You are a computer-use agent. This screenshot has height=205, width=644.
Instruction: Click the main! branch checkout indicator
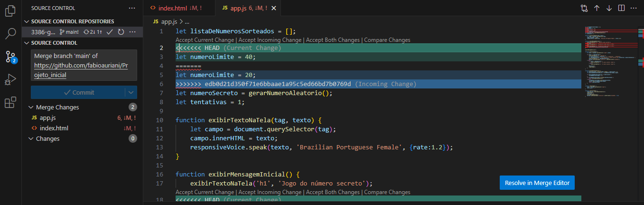(x=69, y=32)
